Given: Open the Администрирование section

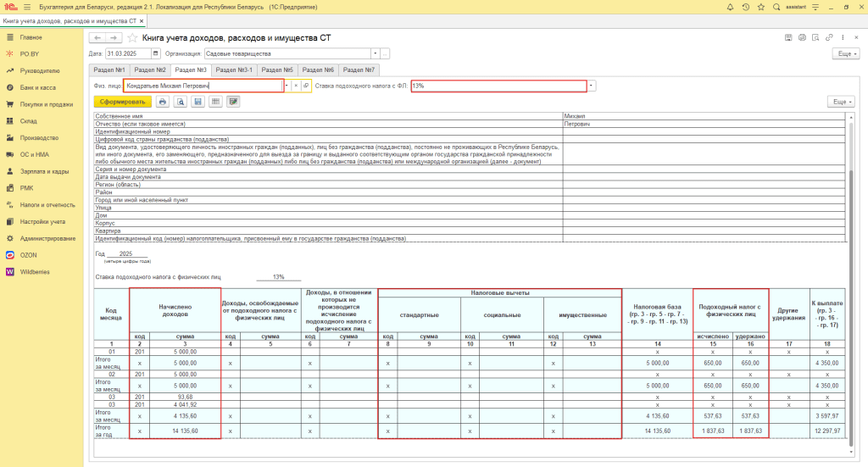Looking at the screenshot, I should [x=47, y=238].
